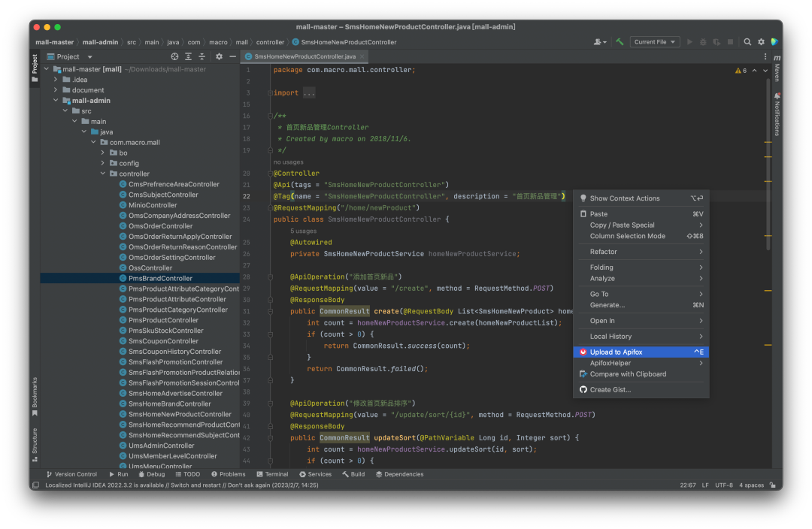This screenshot has width=812, height=529.
Task: Open IDE settings gear in top toolbar
Action: click(x=761, y=42)
